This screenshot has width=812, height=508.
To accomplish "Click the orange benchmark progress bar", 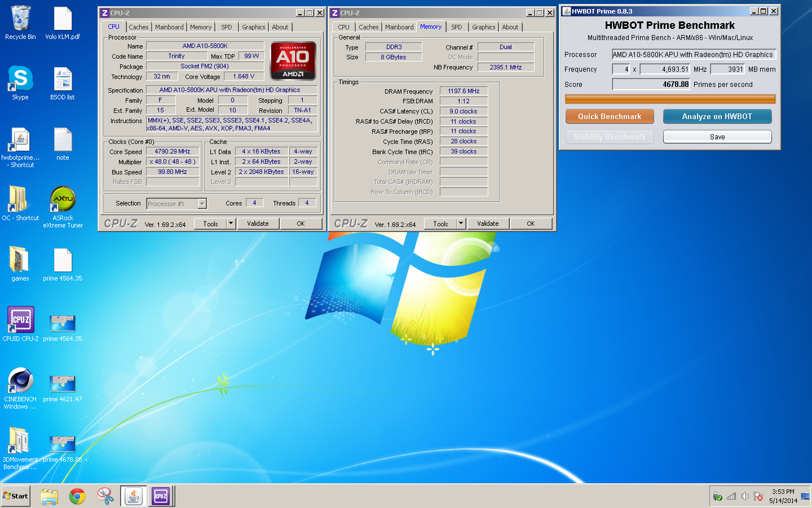I will 670,99.
